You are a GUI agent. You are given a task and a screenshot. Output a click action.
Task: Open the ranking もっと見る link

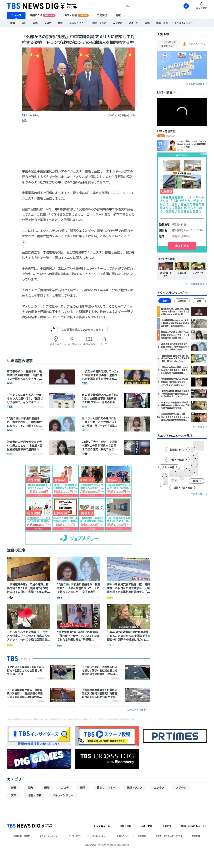point(200,427)
